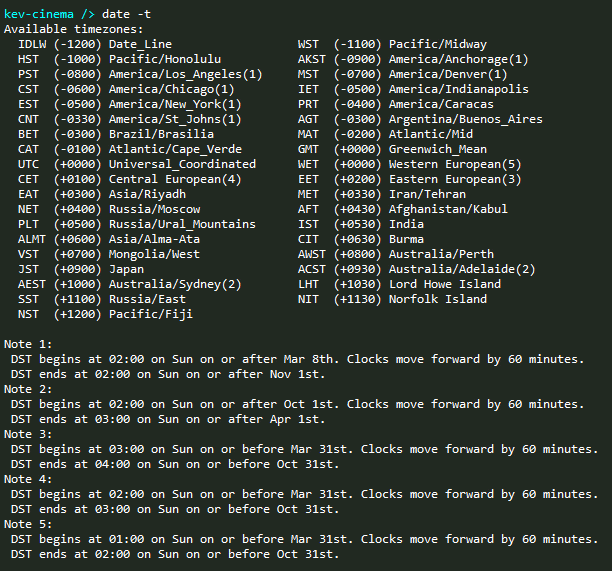Select the IDLW Date_Line timezone entry
The width and height of the screenshot is (612, 571).
tap(95, 44)
